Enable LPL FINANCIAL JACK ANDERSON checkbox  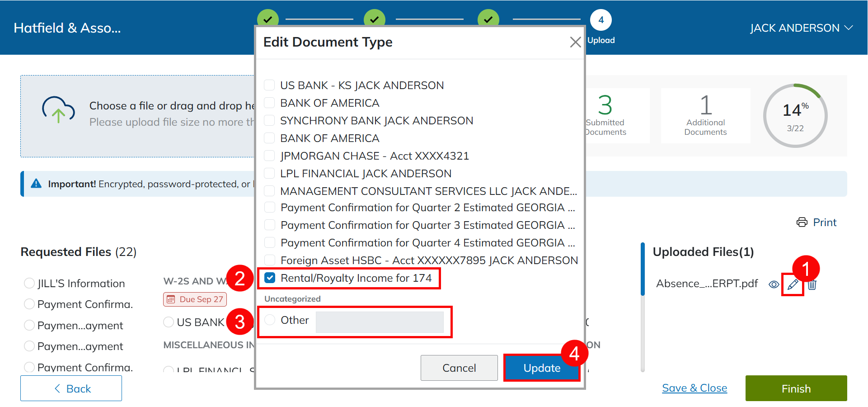(269, 173)
